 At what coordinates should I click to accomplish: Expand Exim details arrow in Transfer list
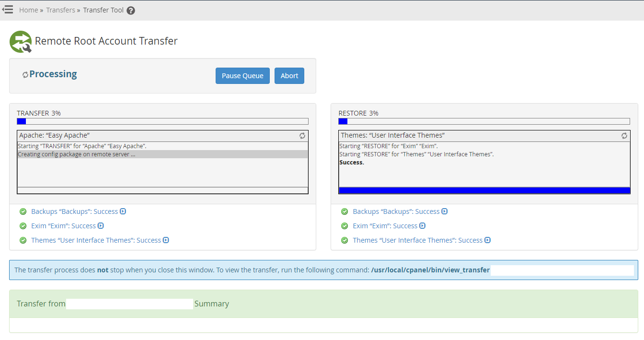pos(101,226)
